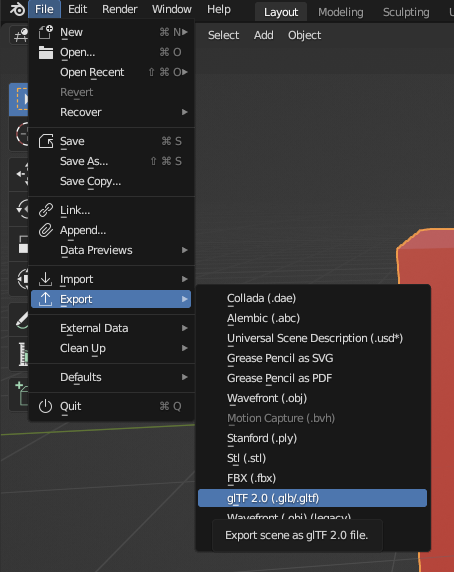Click the Open folder icon
The width and height of the screenshot is (454, 572).
[46, 53]
